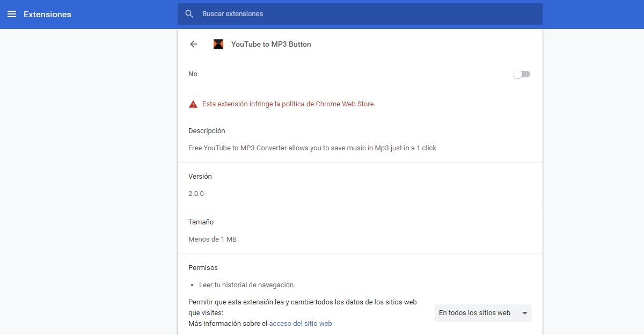Image resolution: width=644 pixels, height=335 pixels.
Task: Click the magnifying glass search icon
Action: point(189,14)
